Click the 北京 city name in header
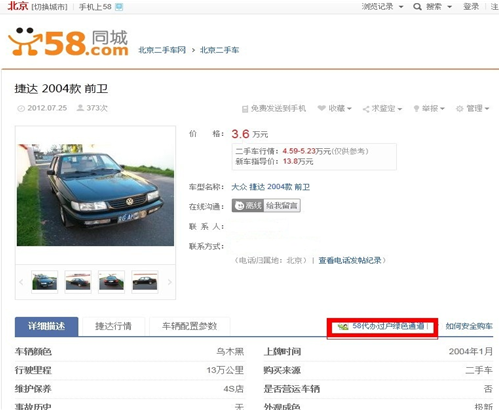The height and width of the screenshot is (417, 499). (x=18, y=6)
